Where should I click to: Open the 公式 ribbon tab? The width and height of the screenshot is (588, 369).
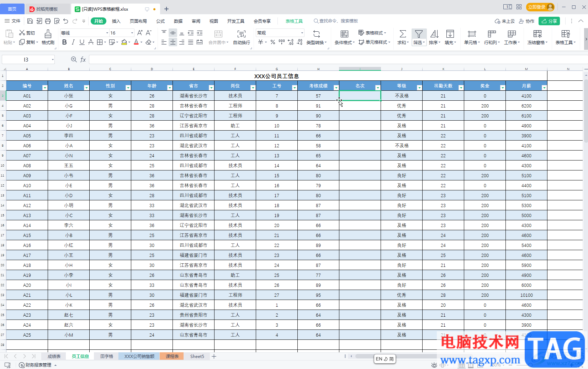pyautogui.click(x=160, y=21)
